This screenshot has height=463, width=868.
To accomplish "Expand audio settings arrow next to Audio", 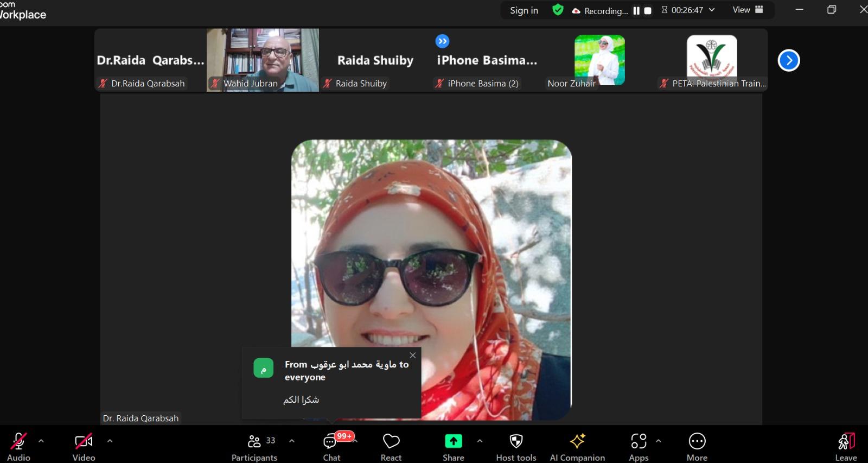I will tap(41, 441).
